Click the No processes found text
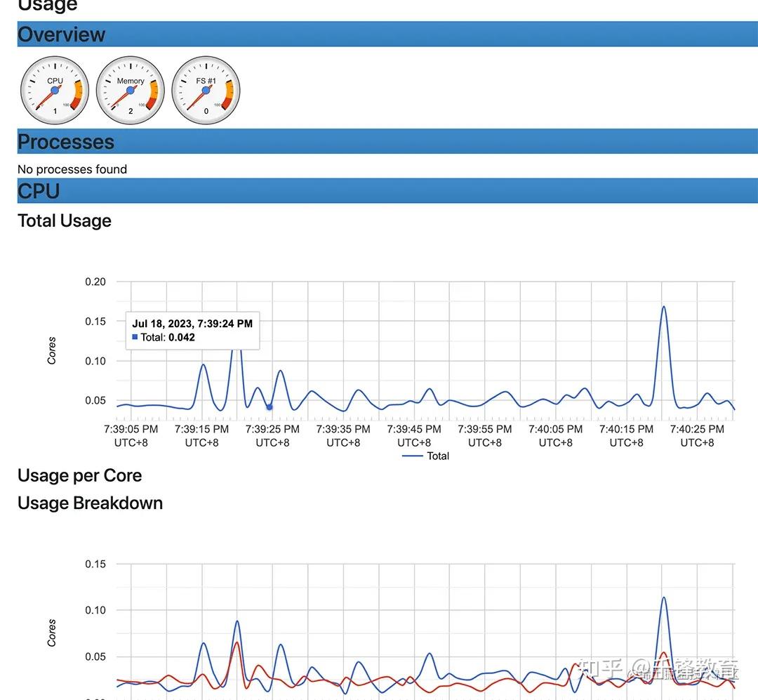This screenshot has height=700, width=758. pyautogui.click(x=72, y=169)
